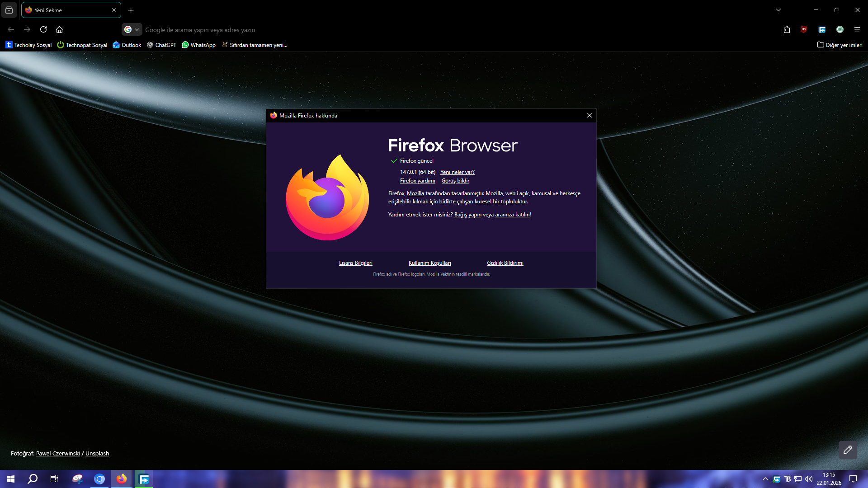Screen dimensions: 868x488
Task: Open the blue arrow app taskbar icon
Action: coord(144,479)
